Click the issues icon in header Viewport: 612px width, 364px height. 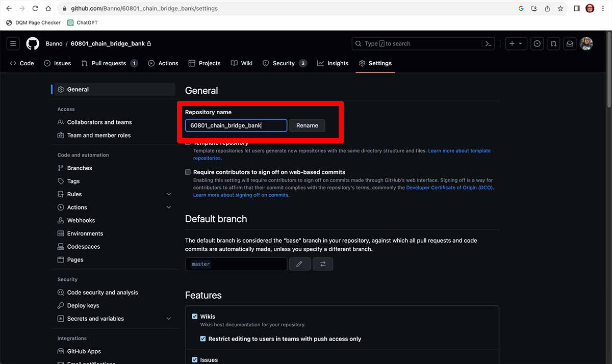click(537, 44)
